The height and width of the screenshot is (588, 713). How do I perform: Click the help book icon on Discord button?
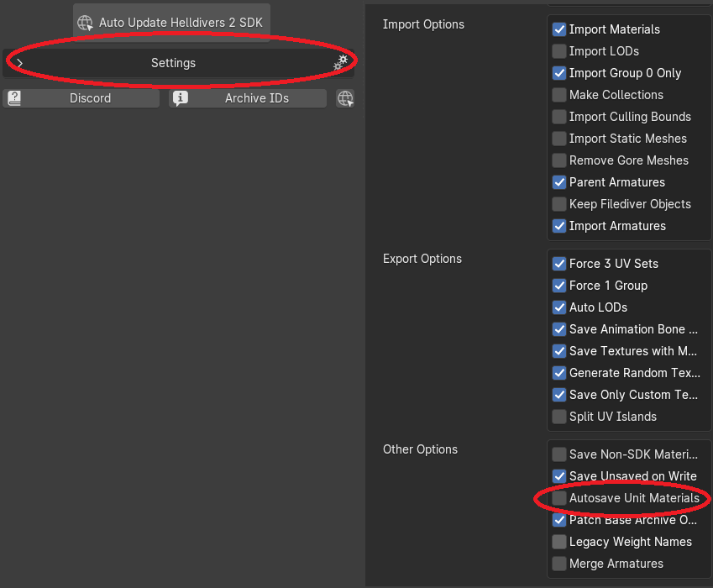click(14, 98)
